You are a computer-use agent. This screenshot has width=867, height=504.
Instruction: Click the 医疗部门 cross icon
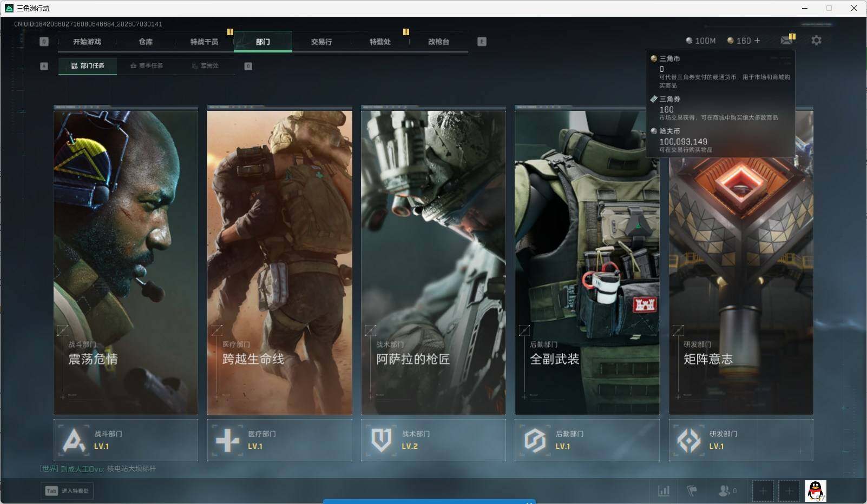coord(227,440)
